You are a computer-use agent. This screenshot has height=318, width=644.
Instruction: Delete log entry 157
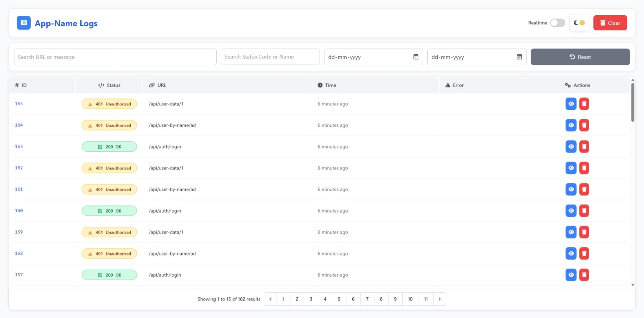[x=584, y=275]
